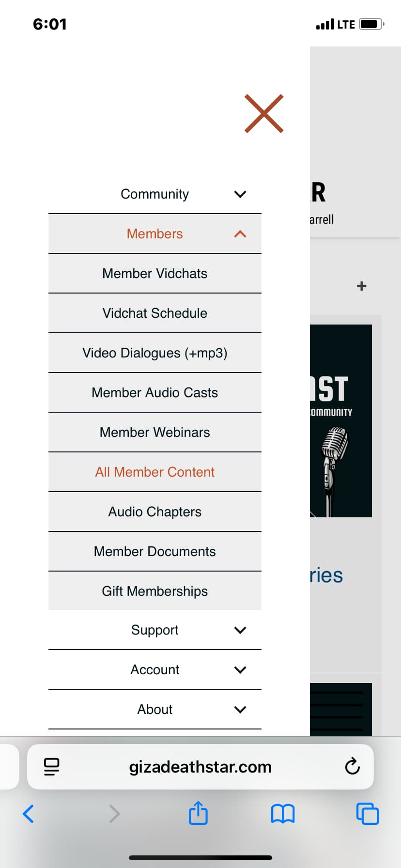Image resolution: width=401 pixels, height=868 pixels.
Task: Expand the Support submenu chevron
Action: tap(240, 630)
